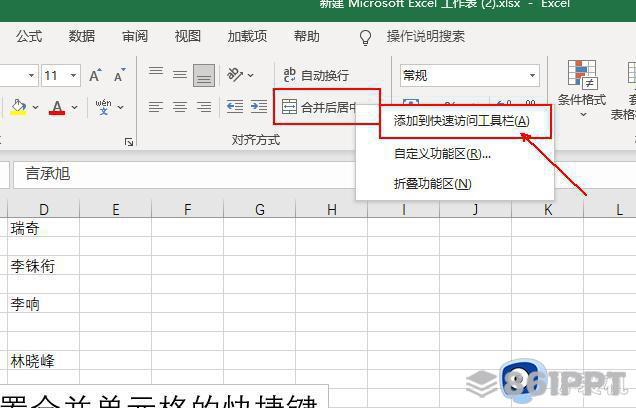The width and height of the screenshot is (636, 408).
Task: Open the 对齐方式 dialog launcher
Action: click(x=129, y=142)
